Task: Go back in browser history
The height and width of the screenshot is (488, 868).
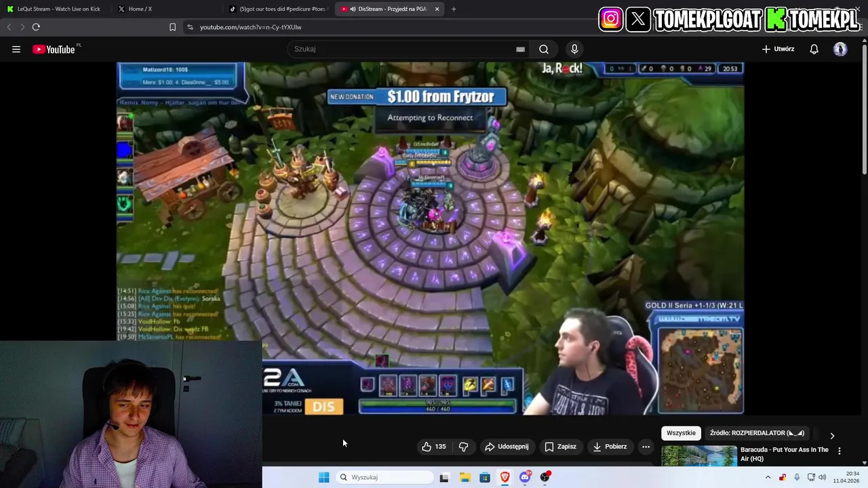Action: click(9, 27)
